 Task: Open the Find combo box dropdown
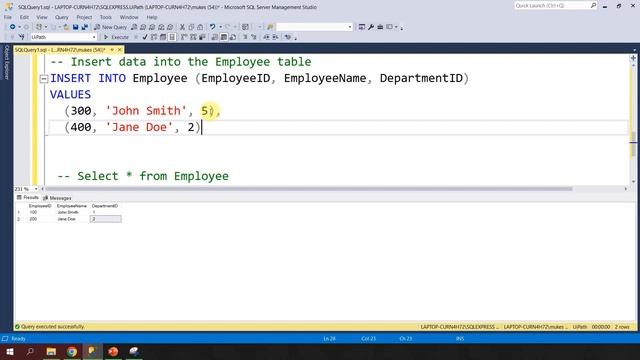pyautogui.click(x=350, y=27)
